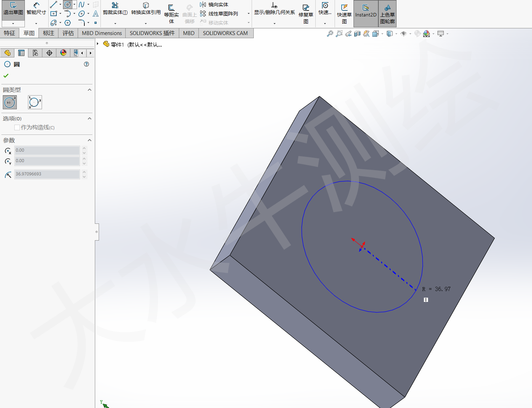This screenshot has width=532, height=408.
Task: Click the 转换实体引用 convert entities icon
Action: [x=146, y=9]
